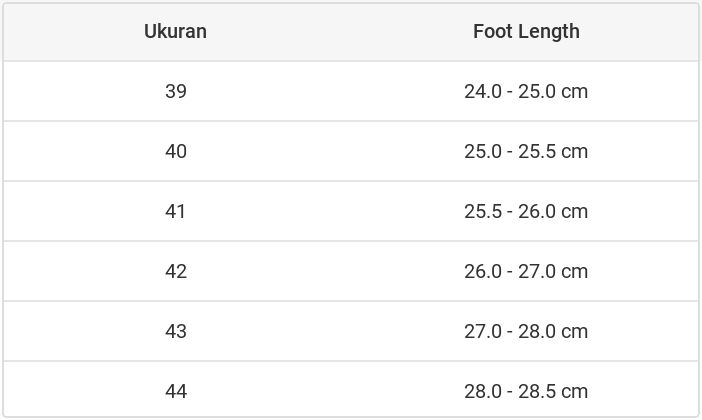Select size 42 in Ukuran column
The image size is (702, 420).
[x=176, y=271]
